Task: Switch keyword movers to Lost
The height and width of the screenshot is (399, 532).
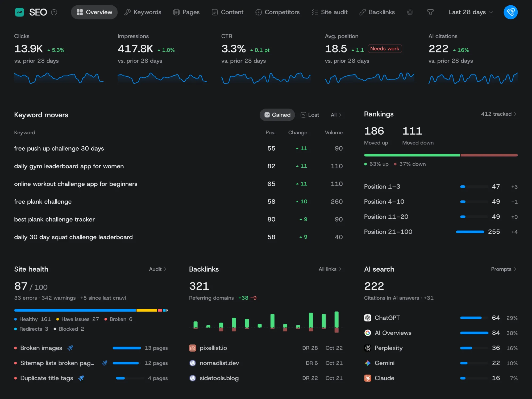Action: (x=310, y=115)
